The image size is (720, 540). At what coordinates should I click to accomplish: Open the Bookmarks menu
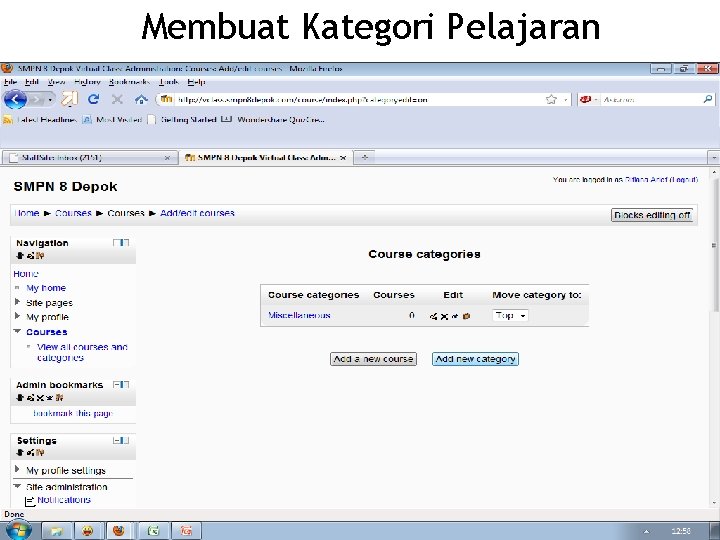tap(129, 82)
